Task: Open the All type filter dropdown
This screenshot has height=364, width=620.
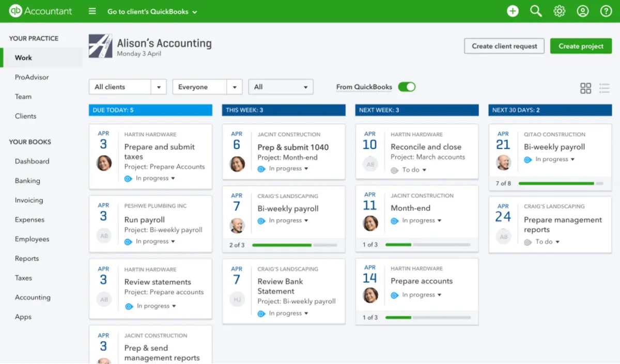Action: (x=281, y=87)
